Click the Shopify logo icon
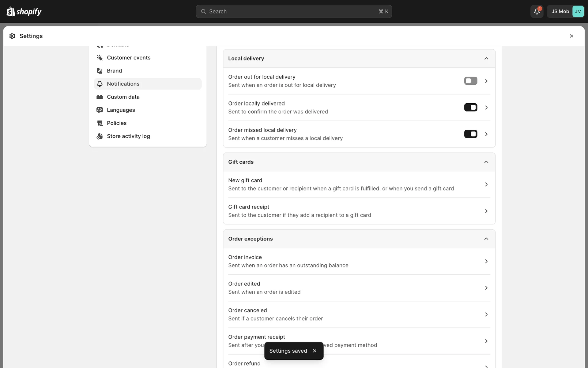Screen dimensions: 588x368 tap(11, 11)
